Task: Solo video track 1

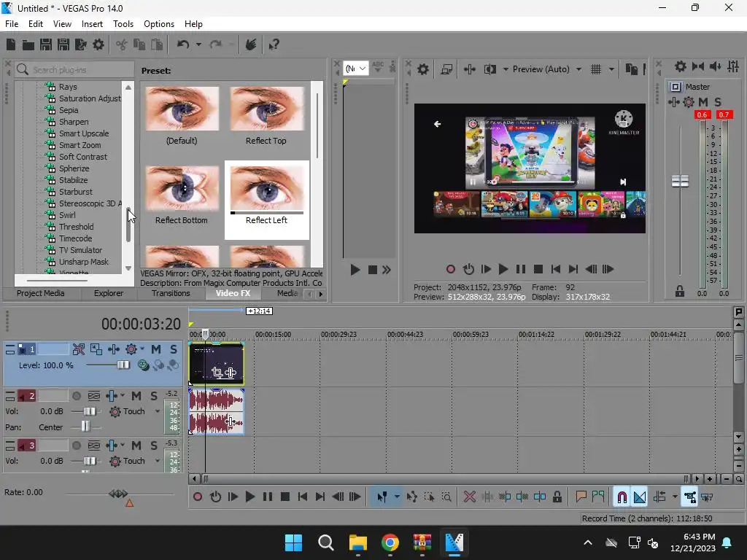Action: [174, 349]
